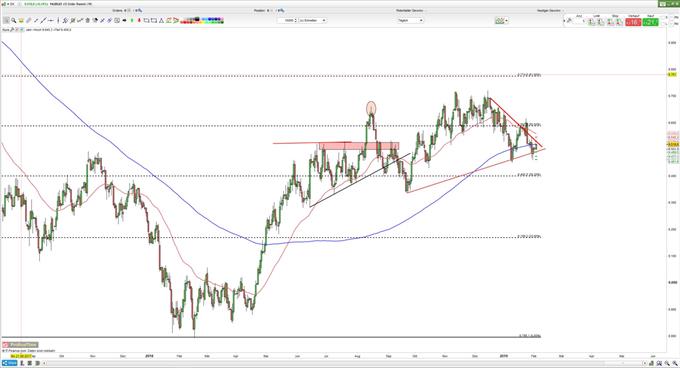Click the Hedge Security header
The image size is (680, 368).
coord(549,10)
